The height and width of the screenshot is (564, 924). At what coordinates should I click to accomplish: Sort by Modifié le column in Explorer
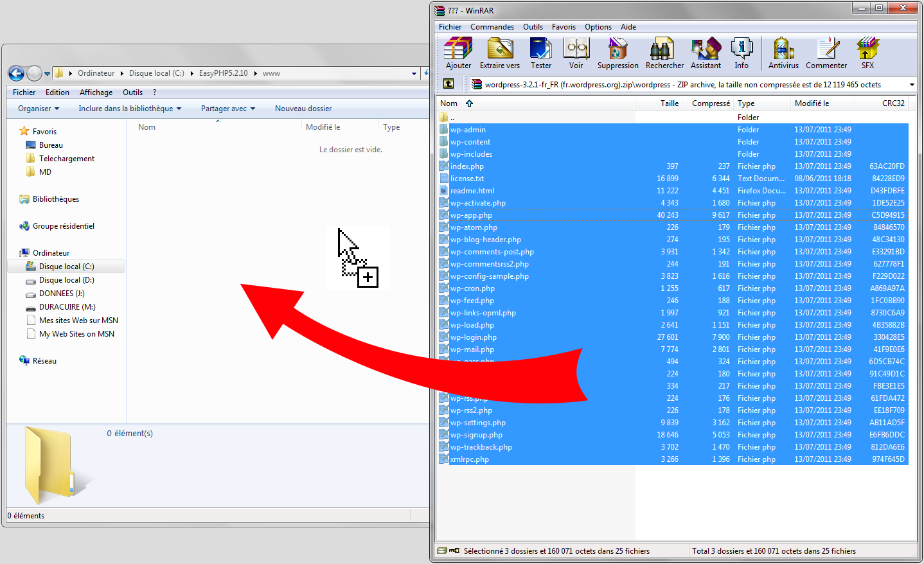(x=340, y=127)
